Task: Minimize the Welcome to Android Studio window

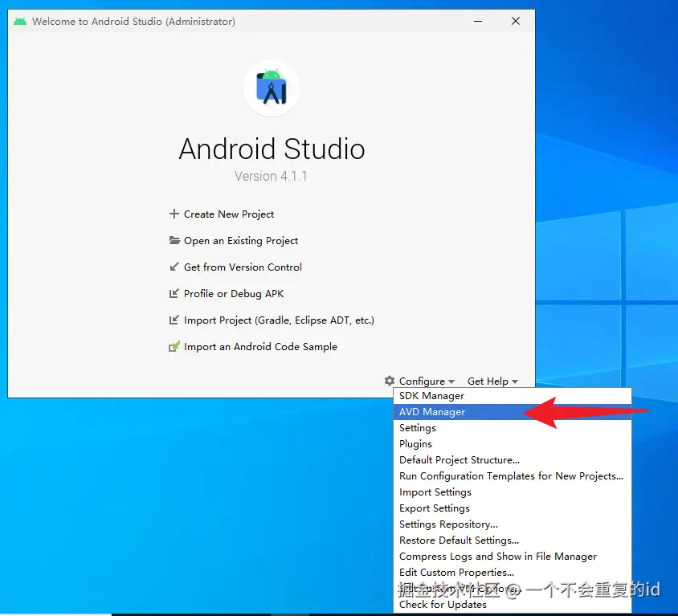Action: 478,21
